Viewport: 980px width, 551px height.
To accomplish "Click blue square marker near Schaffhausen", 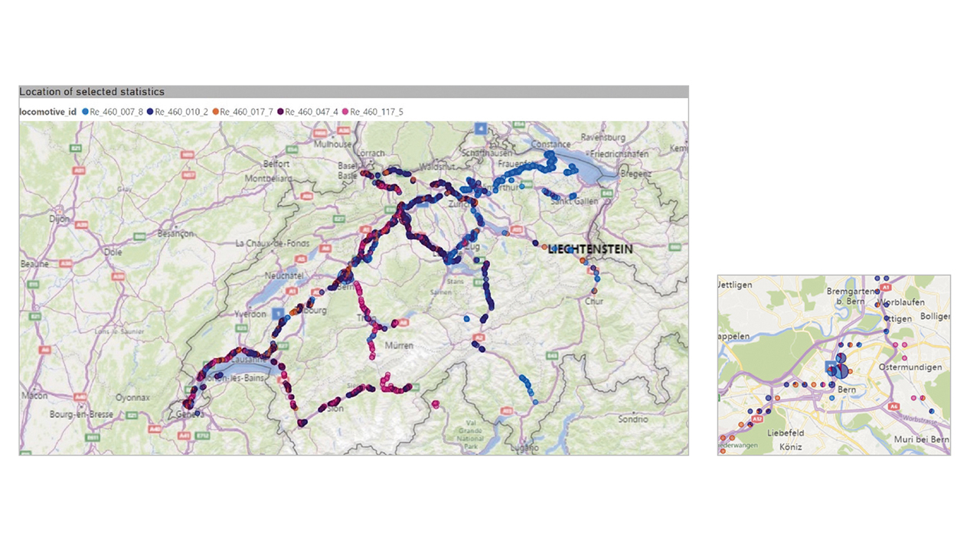I will pyautogui.click(x=481, y=129).
